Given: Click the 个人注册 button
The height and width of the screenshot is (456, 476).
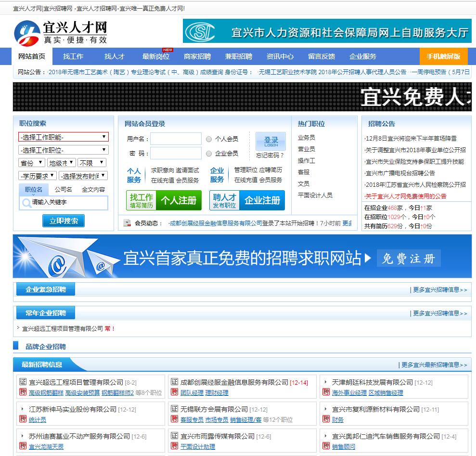Looking at the screenshot, I should point(164,200).
